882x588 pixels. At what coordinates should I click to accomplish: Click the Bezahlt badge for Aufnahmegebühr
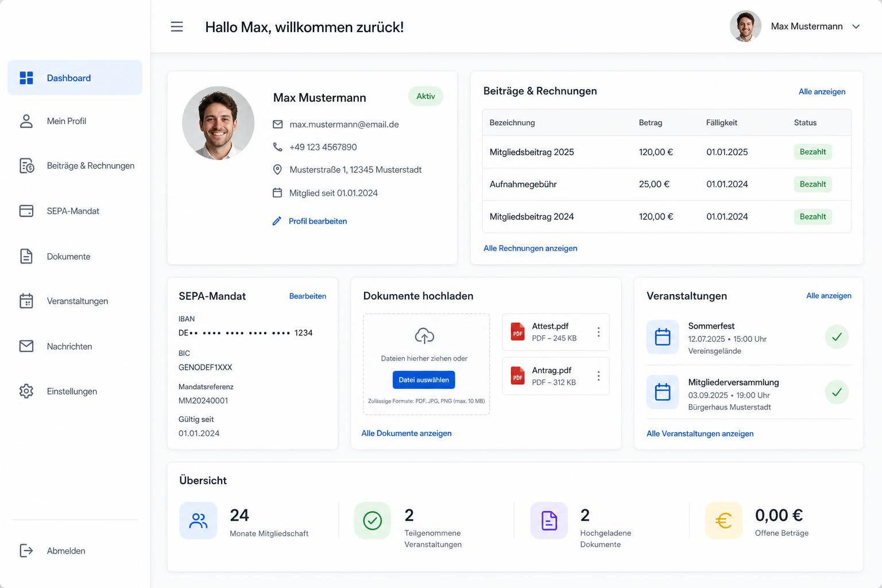coord(813,184)
